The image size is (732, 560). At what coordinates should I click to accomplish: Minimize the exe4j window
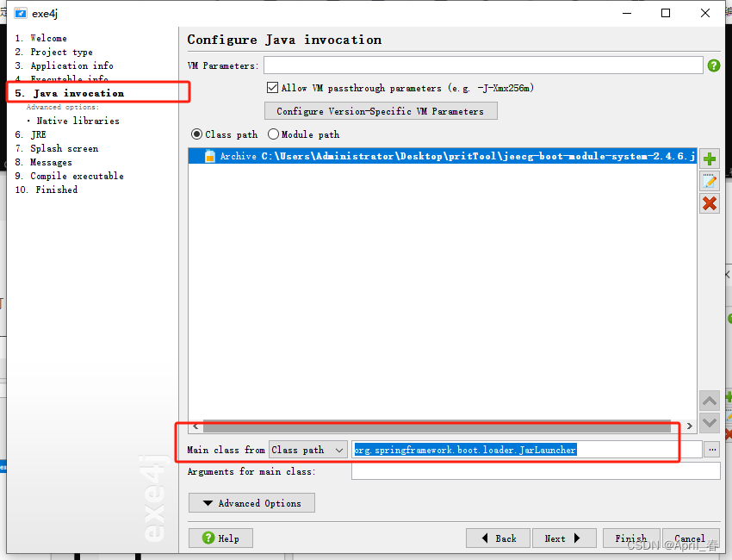[x=627, y=13]
